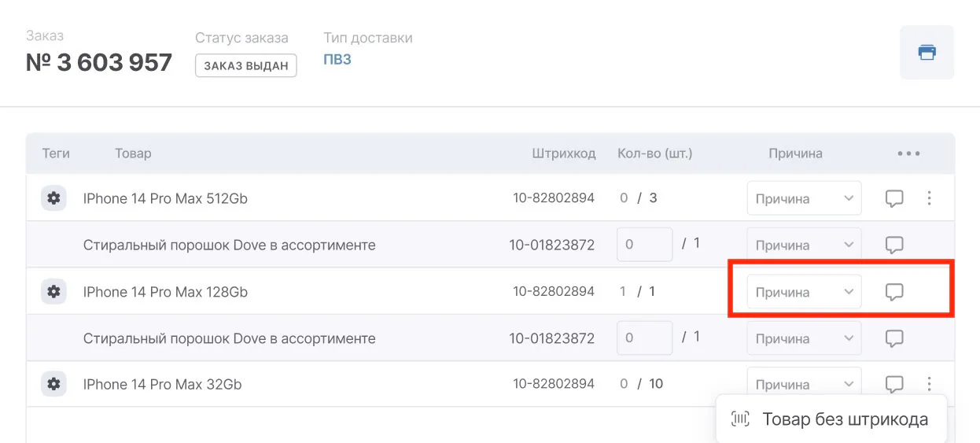The image size is (980, 443).
Task: Add comment to second Dove powder row
Action: [894, 338]
